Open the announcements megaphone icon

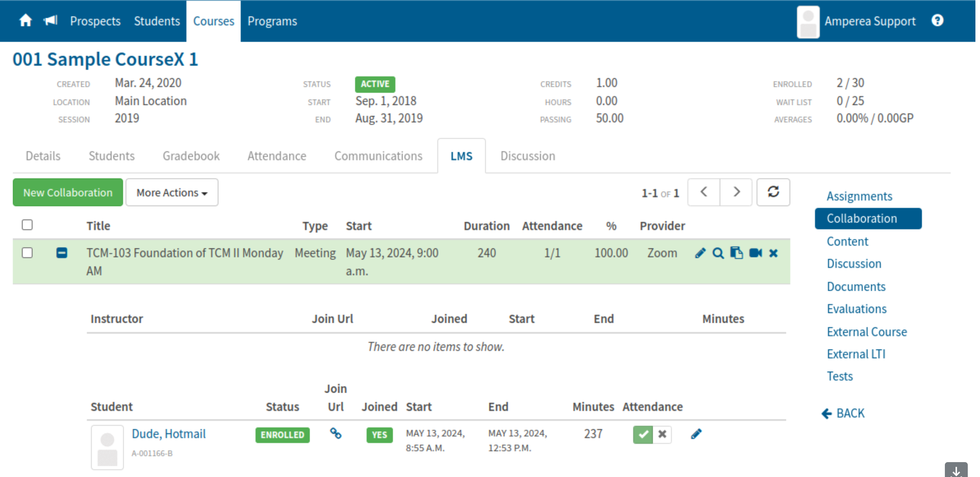coord(50,20)
